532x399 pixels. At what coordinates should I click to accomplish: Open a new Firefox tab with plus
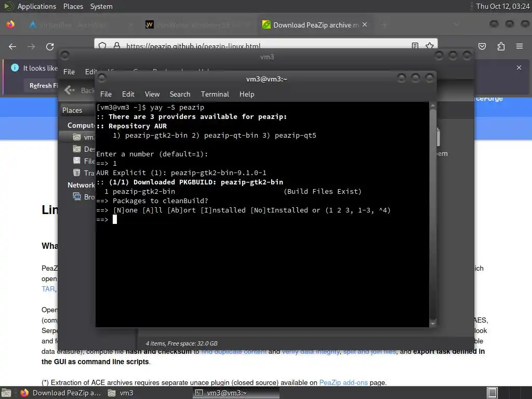pyautogui.click(x=384, y=25)
